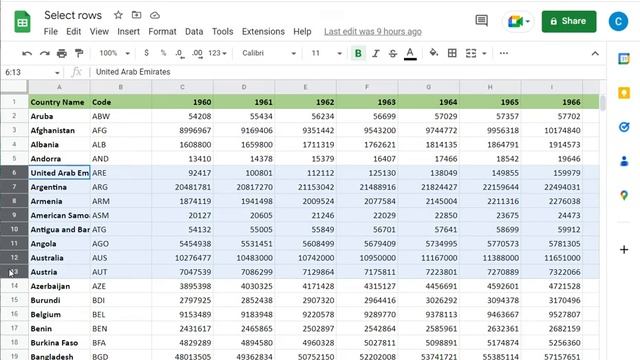Image resolution: width=640 pixels, height=360 pixels.
Task: Format as currency with dollar icon
Action: pos(146,53)
